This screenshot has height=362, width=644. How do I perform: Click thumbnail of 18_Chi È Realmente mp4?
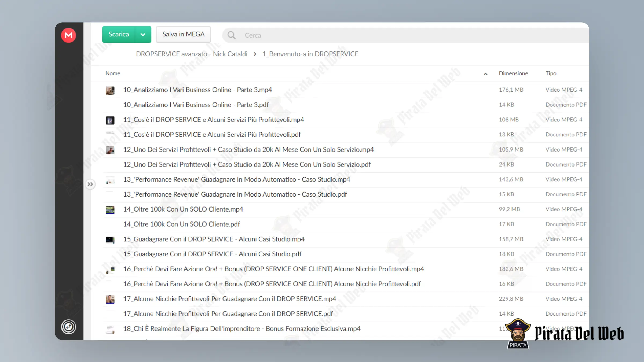click(110, 329)
